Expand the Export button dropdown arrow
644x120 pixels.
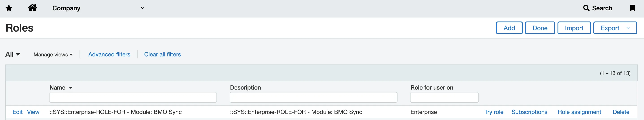628,28
